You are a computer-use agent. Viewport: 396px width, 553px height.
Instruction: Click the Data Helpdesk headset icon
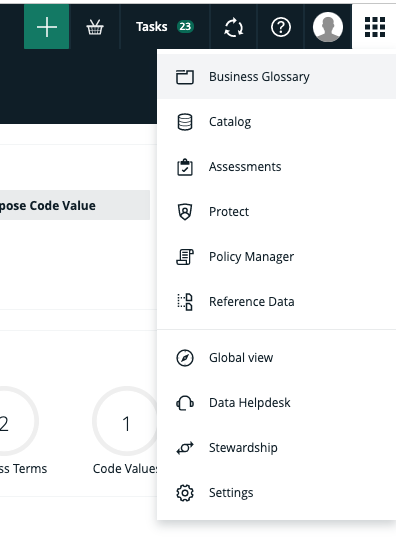tap(185, 403)
